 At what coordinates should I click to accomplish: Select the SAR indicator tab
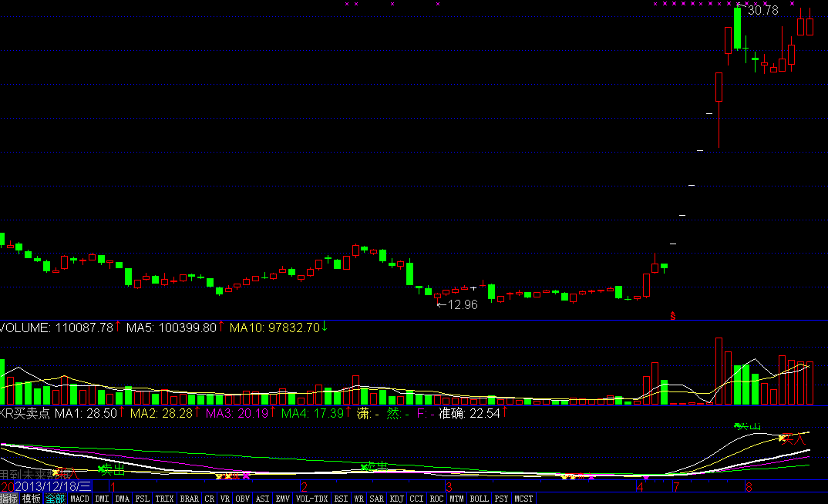[377, 499]
